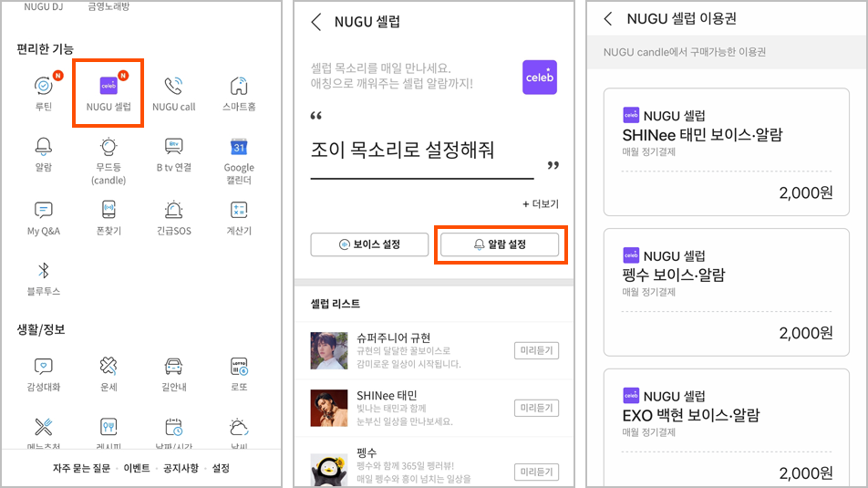Select NUGU candle에서 구매가능한 이용권 text
This screenshot has height=488, width=868.
click(x=684, y=52)
